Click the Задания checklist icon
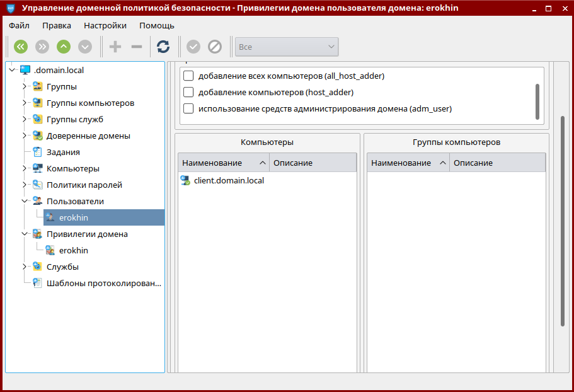Screen dimensions: 574x392 [x=37, y=152]
